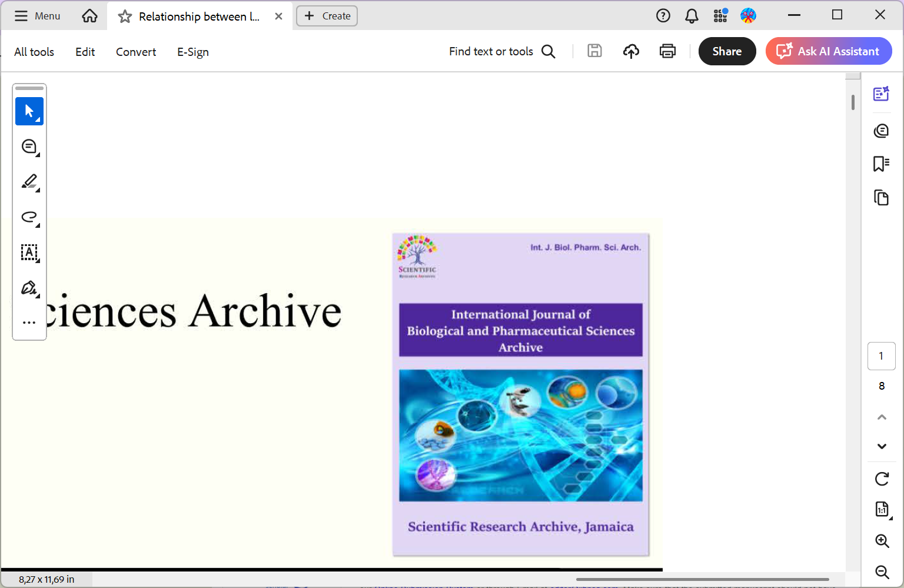Click the horizontal scrollbar thumb

click(x=703, y=580)
